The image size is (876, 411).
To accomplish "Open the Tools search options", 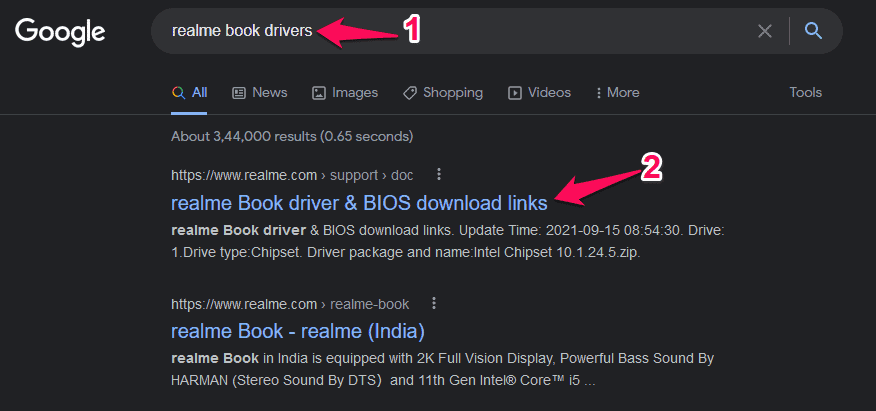I will 805,93.
